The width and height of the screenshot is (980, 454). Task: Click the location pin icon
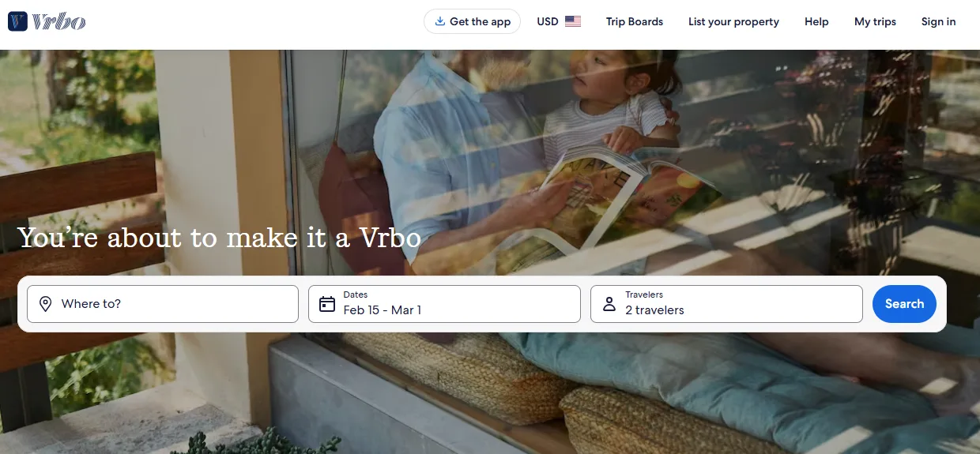46,304
